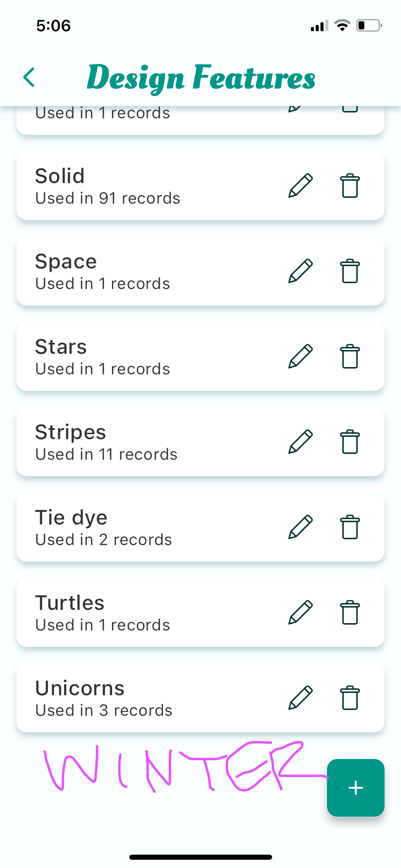Edit the Solid design feature
The image size is (401, 868).
[x=300, y=185]
